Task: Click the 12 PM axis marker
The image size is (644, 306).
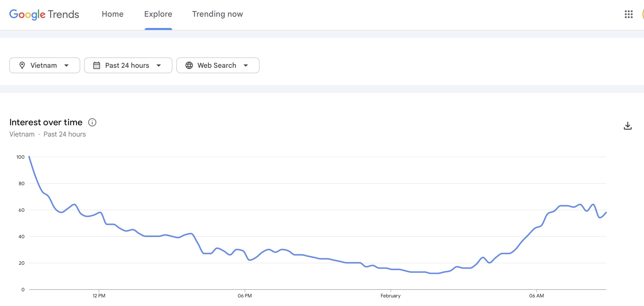Action: [99, 296]
